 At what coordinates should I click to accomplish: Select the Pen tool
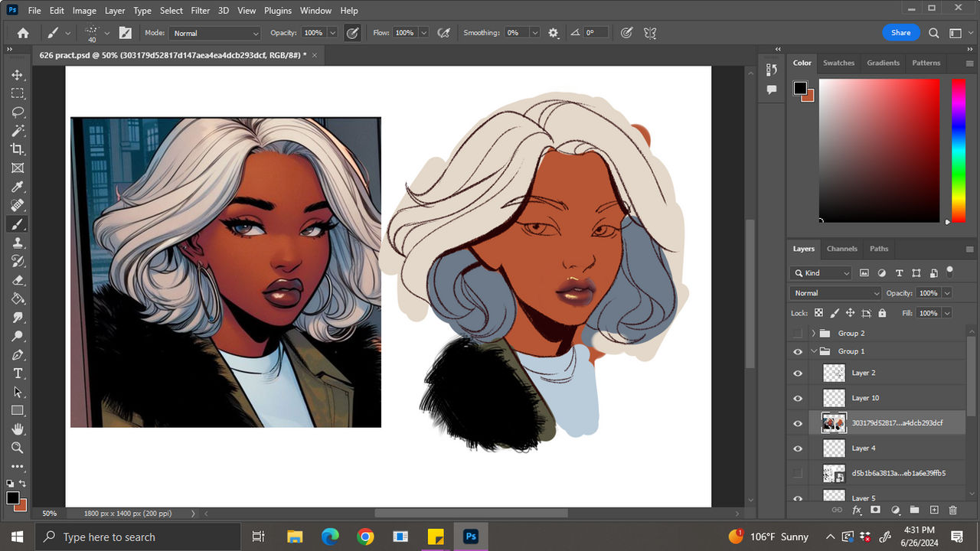click(x=17, y=355)
